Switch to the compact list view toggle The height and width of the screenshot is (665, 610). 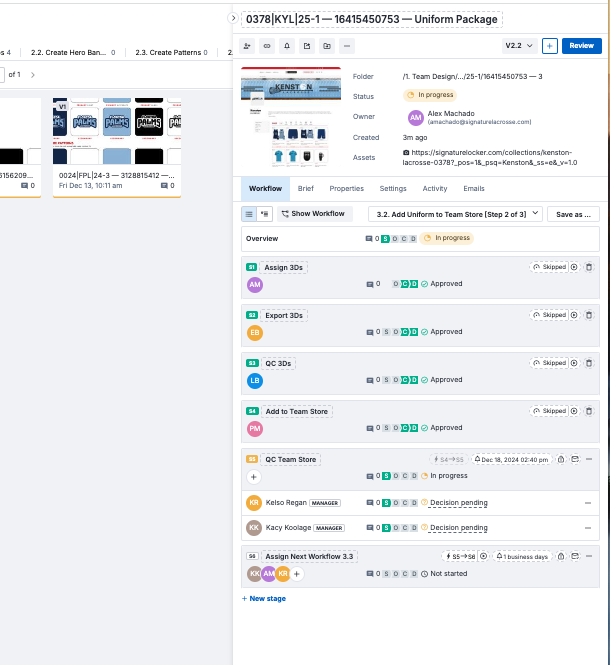click(x=249, y=214)
